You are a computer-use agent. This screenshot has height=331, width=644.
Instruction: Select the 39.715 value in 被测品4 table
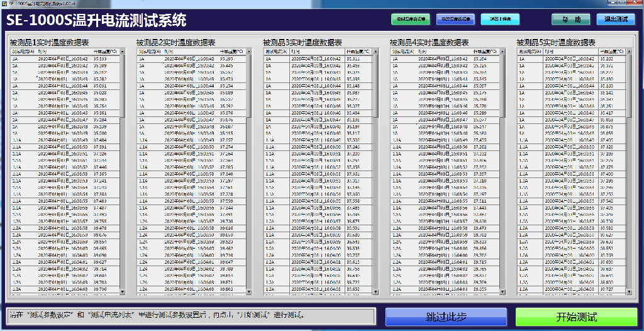coord(480,262)
